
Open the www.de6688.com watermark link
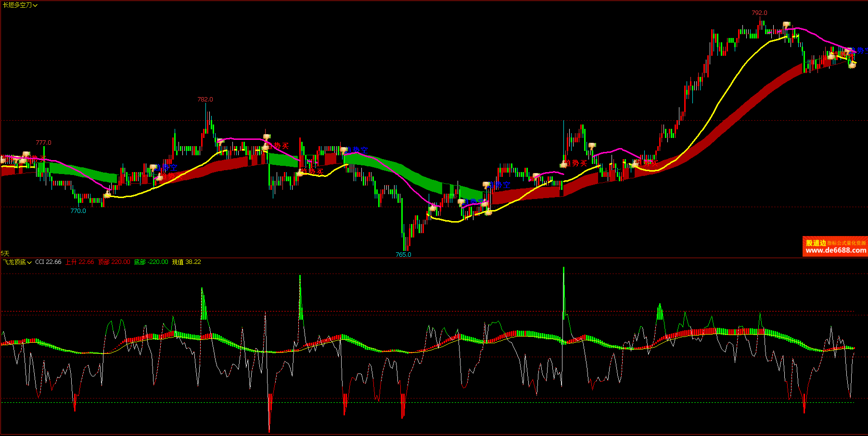coord(836,250)
